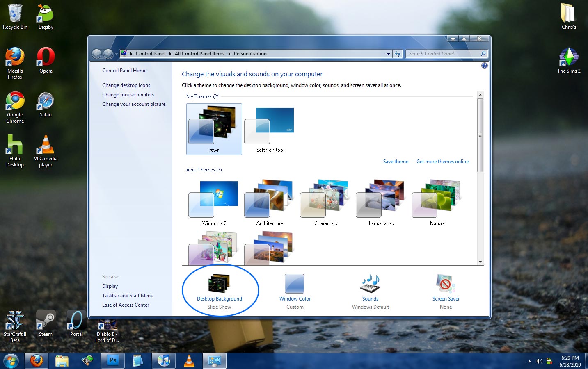Click the volume speaker tray icon
This screenshot has height=369, width=588.
tap(539, 361)
